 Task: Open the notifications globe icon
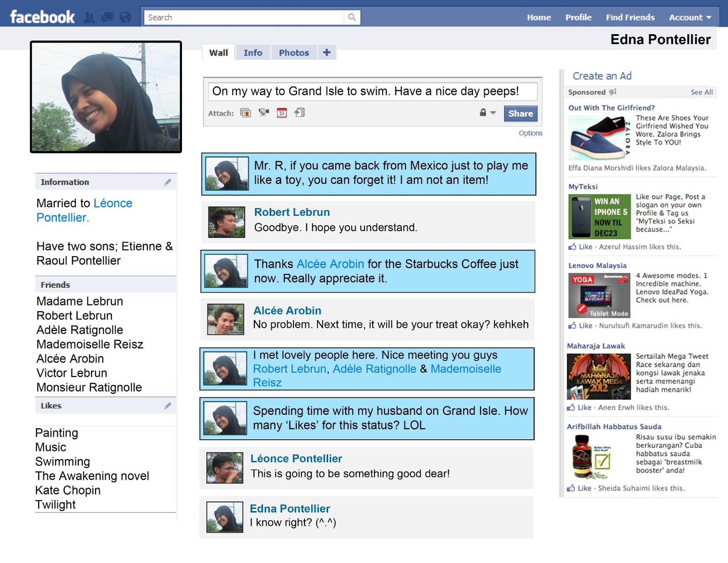pyautogui.click(x=125, y=18)
